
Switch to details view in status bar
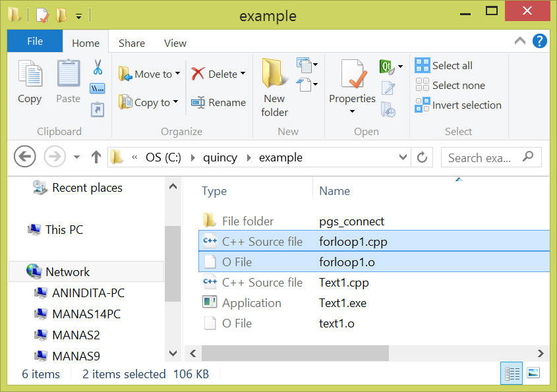coord(512,373)
